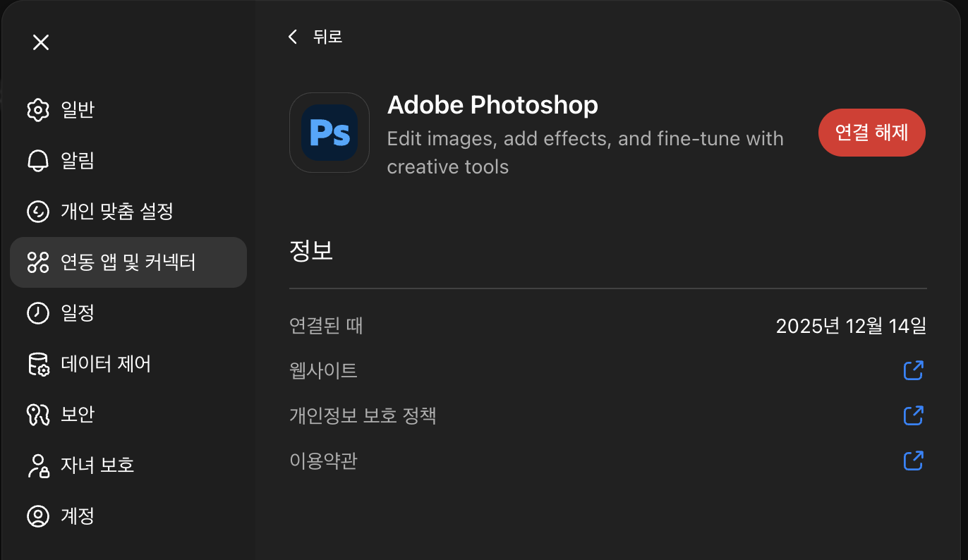Screen dimensions: 968x560
Task: Click the database icon beside 데이터 제어
Action: 37,364
